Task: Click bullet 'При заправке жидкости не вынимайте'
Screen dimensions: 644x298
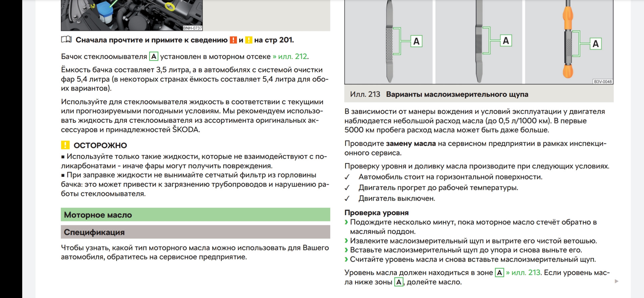Action: [195, 184]
